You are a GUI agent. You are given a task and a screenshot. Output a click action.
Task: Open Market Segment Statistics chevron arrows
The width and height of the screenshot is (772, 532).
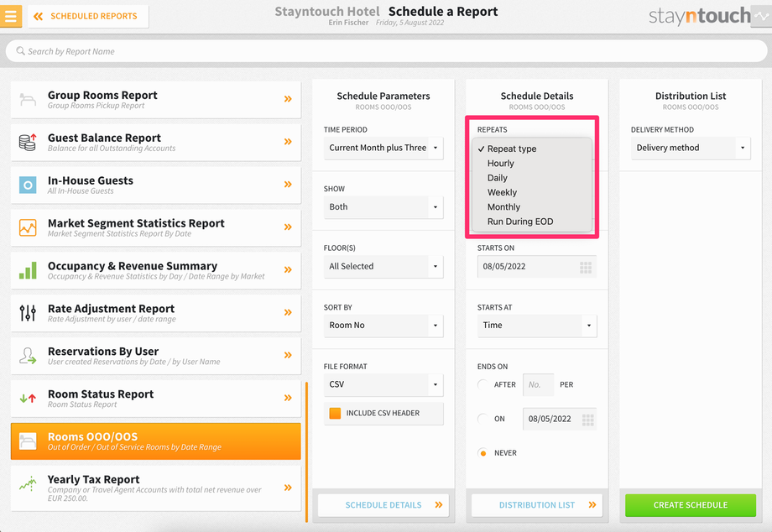coord(288,227)
